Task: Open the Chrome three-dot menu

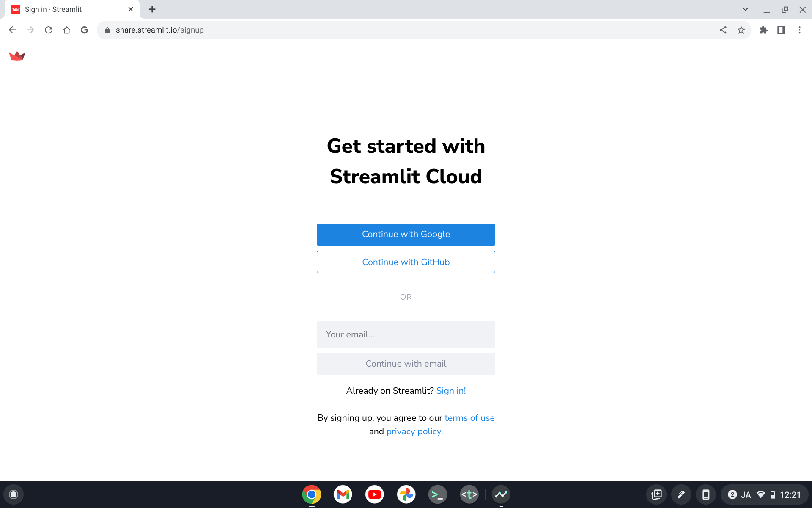Action: point(800,30)
